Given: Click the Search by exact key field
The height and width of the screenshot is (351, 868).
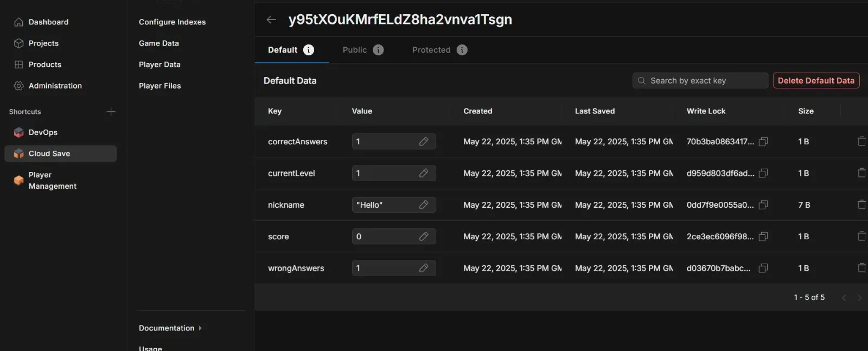Looking at the screenshot, I should [700, 80].
